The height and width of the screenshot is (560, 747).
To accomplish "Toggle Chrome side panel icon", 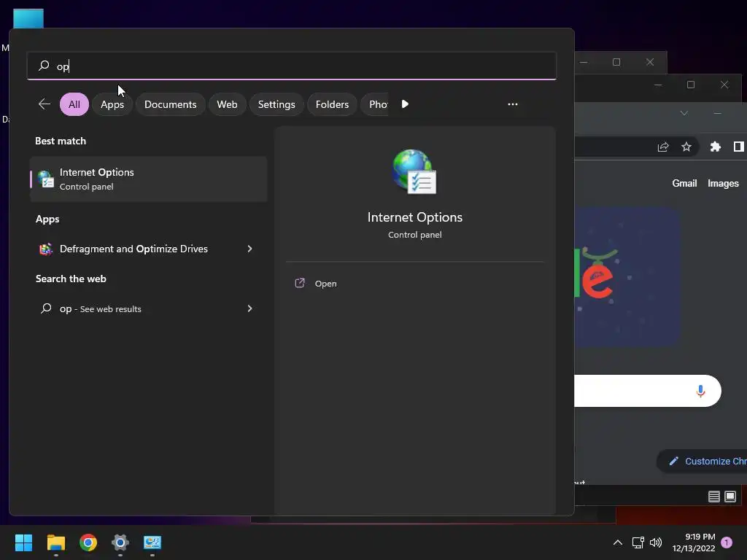I will pyautogui.click(x=738, y=147).
